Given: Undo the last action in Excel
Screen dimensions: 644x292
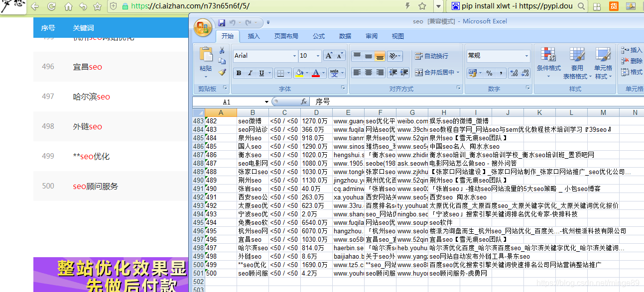Looking at the screenshot, I should tap(233, 22).
